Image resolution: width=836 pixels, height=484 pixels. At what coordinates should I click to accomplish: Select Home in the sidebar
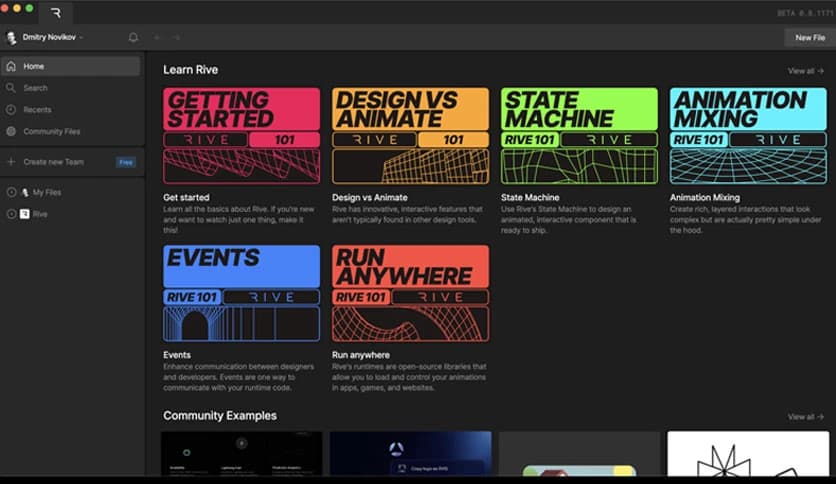(70, 66)
